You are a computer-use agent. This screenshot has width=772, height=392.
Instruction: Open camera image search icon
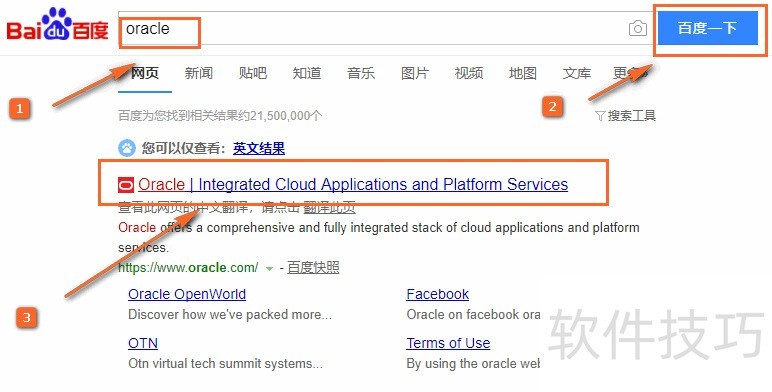(638, 28)
